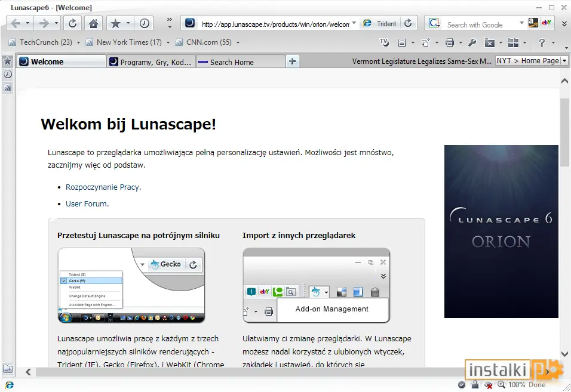571x392 pixels.
Task: Open the Trident engine switcher
Action: 379,24
